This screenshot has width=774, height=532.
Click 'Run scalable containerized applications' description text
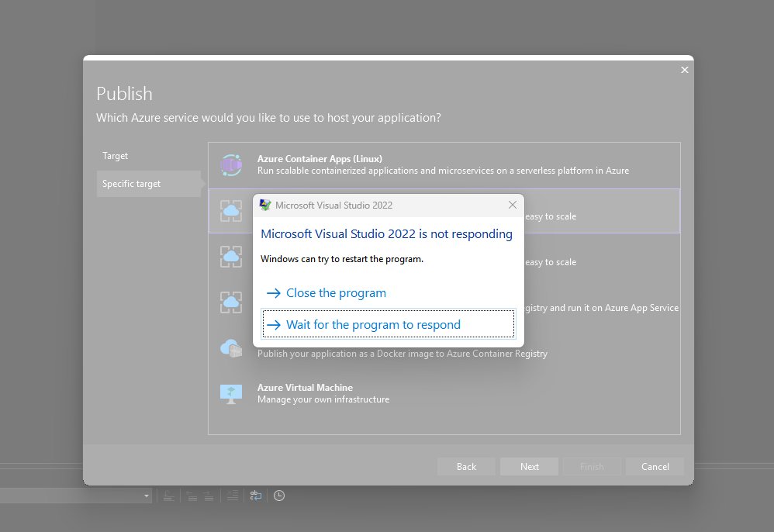pos(443,171)
